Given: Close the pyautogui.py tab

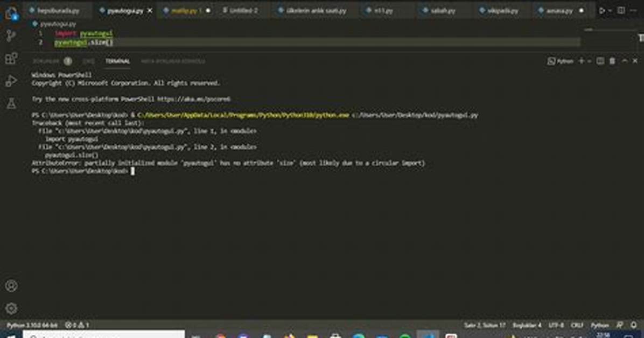Looking at the screenshot, I should (150, 11).
